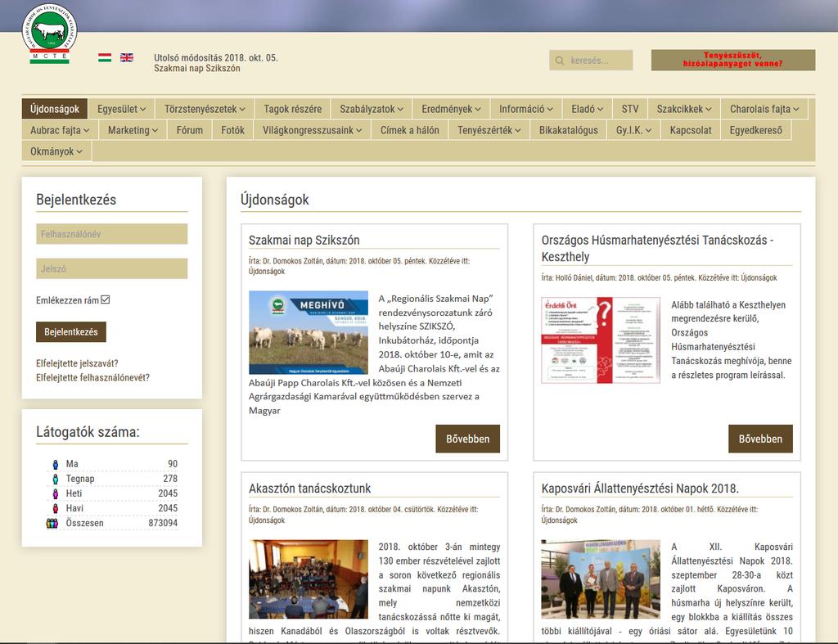The width and height of the screenshot is (838, 644).
Task: Click the visitor icon beside Tegnap
Action: click(55, 479)
